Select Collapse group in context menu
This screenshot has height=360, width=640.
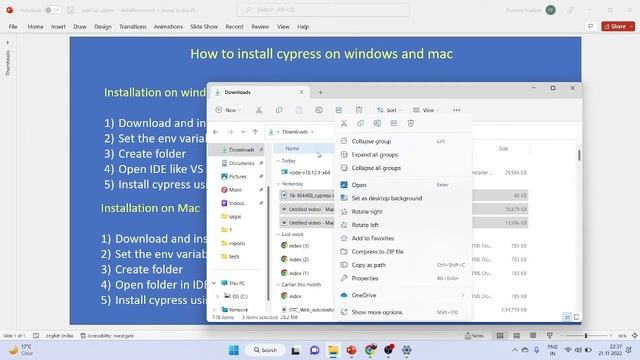402,141
